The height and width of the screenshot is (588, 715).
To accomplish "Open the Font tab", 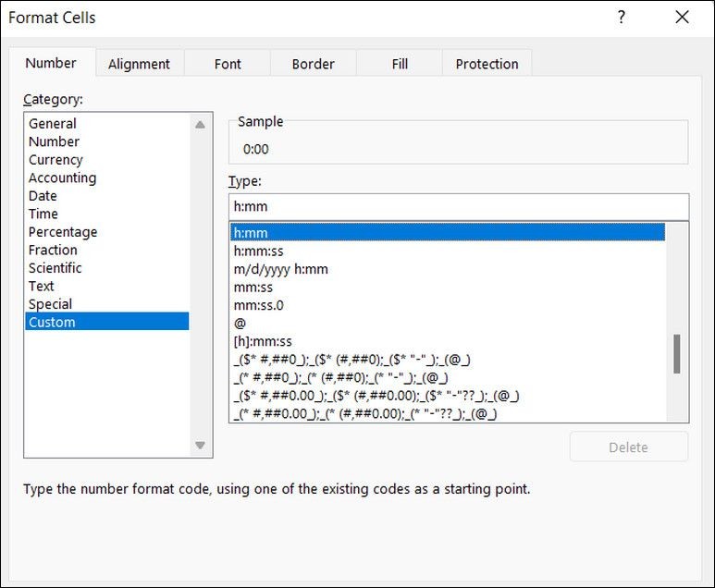I will pos(228,64).
